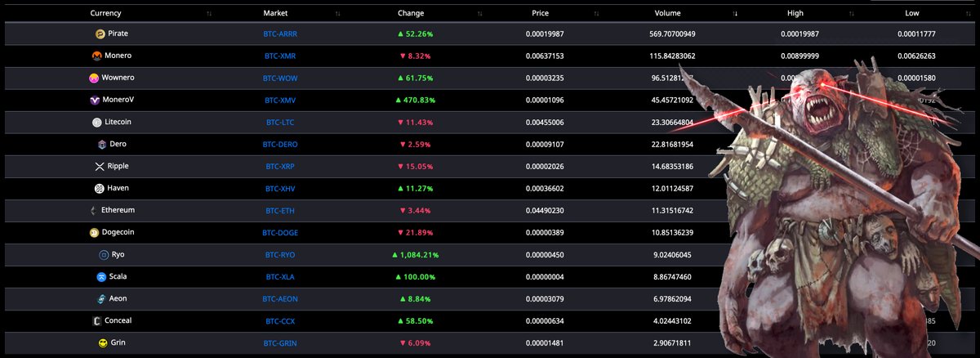Click the Litecoin coin icon
This screenshot has width=980, height=358.
click(x=97, y=122)
